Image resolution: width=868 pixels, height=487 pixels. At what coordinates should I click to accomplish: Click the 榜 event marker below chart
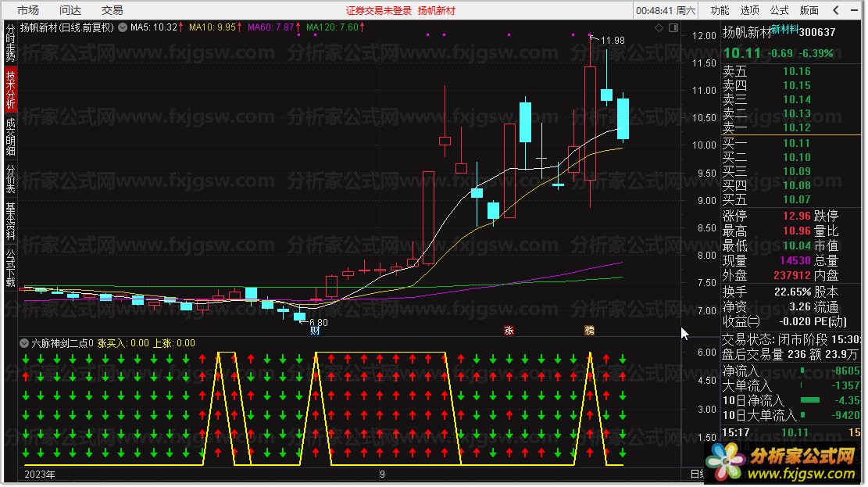(x=590, y=331)
